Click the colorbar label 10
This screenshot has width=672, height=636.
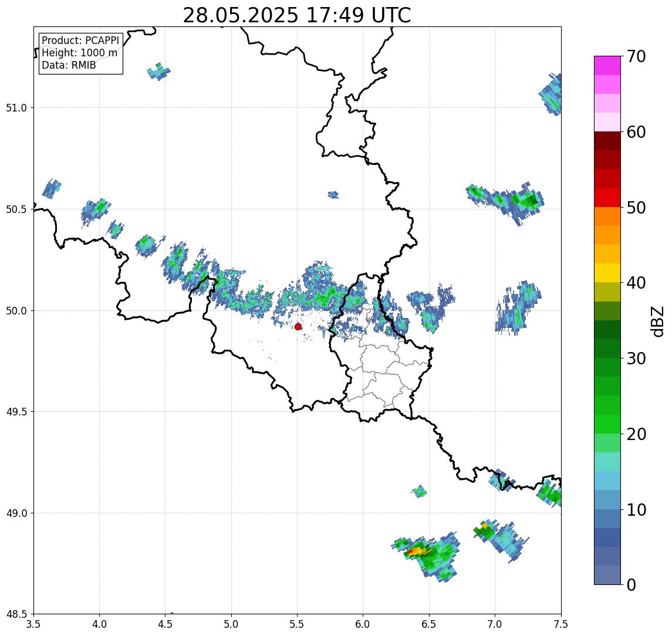coord(636,510)
